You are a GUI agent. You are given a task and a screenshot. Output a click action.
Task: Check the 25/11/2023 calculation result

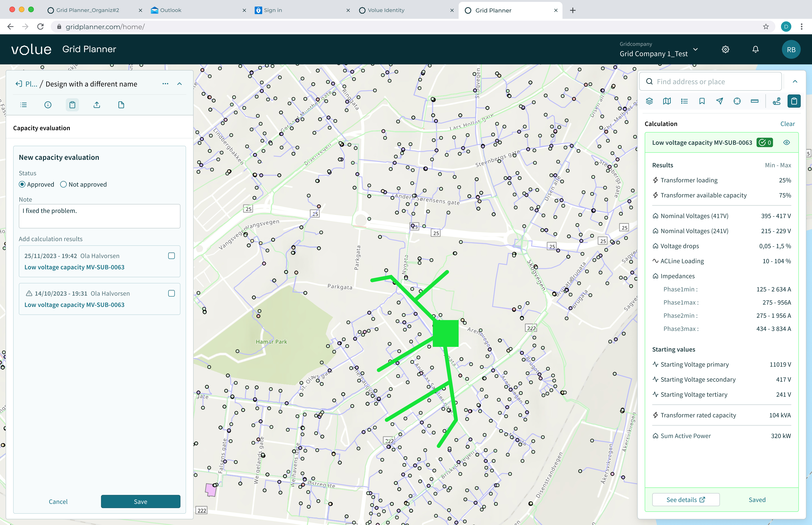[171, 256]
